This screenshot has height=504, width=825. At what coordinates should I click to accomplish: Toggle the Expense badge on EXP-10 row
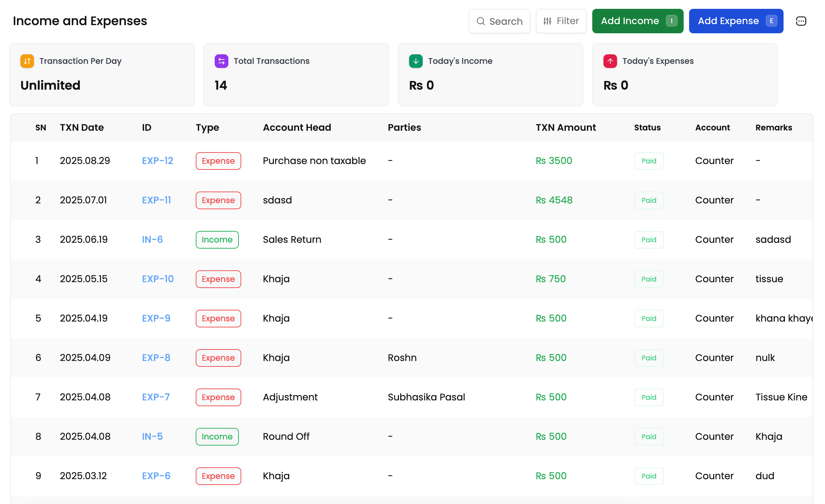click(218, 279)
